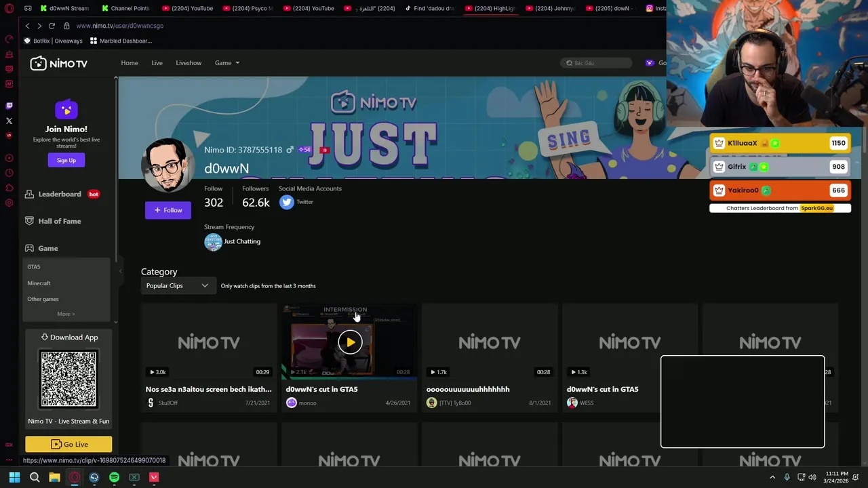Click the purple Follow button
This screenshot has width=868, height=488.
[x=168, y=210]
